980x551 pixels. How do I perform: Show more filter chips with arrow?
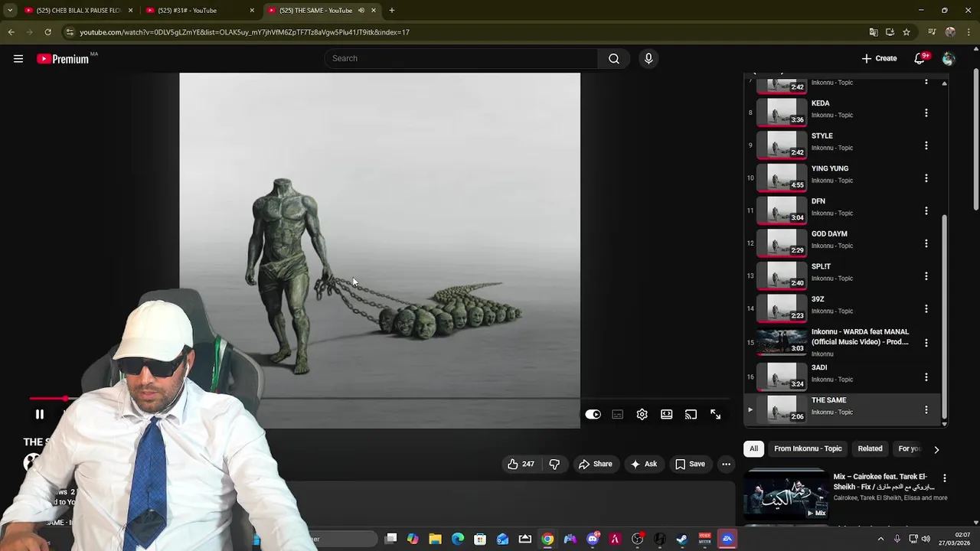(936, 449)
